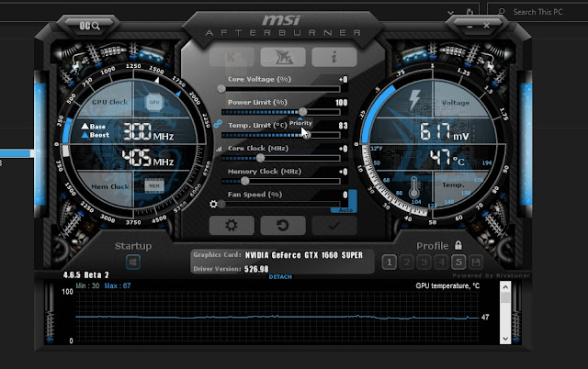Click the Search This PC box in Explorer

[537, 12]
